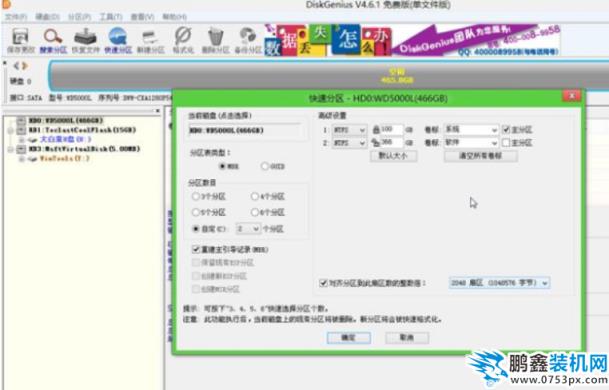Click the previous disk left arrow

coord(16,66)
